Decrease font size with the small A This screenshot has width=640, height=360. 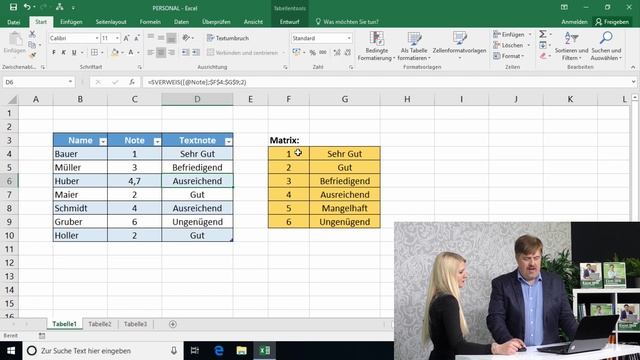click(x=137, y=38)
